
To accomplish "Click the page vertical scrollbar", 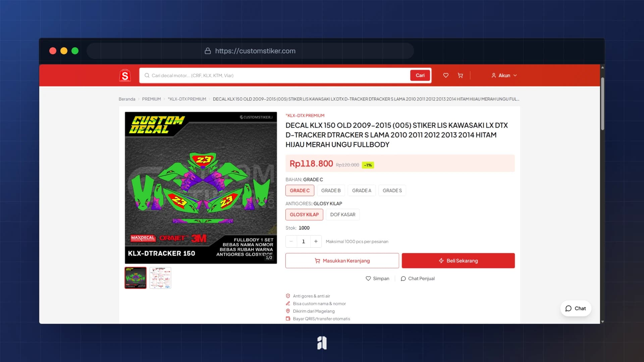I will coord(602,104).
